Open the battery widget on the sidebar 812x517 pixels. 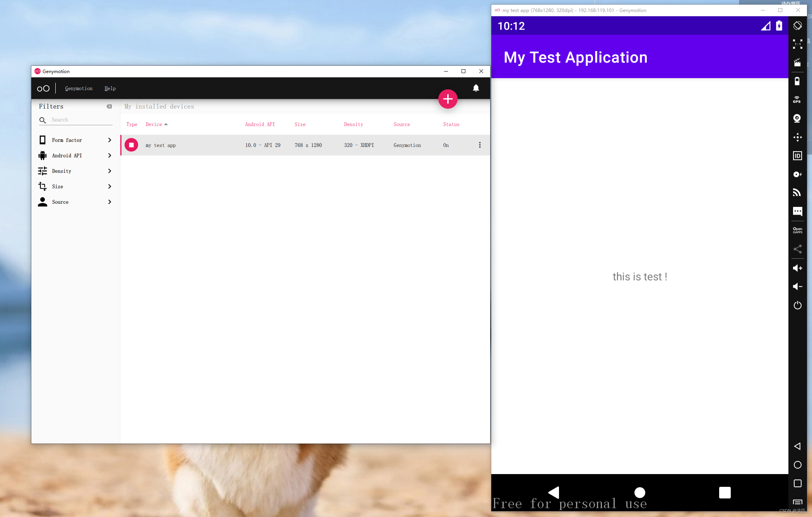point(797,81)
